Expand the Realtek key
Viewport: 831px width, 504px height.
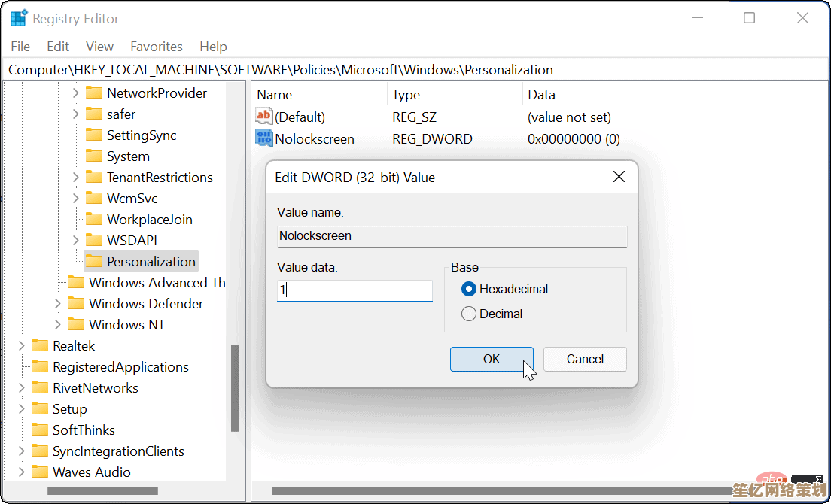(22, 346)
